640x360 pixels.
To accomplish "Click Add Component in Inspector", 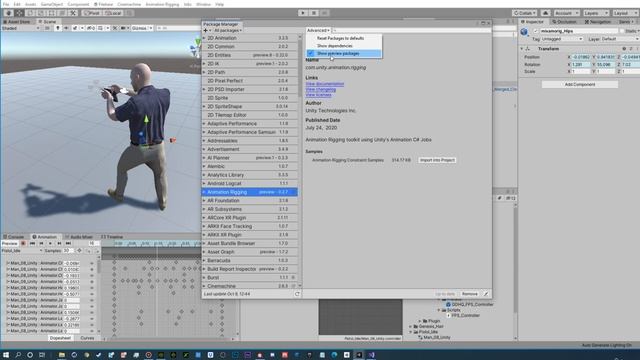I will coord(580,84).
